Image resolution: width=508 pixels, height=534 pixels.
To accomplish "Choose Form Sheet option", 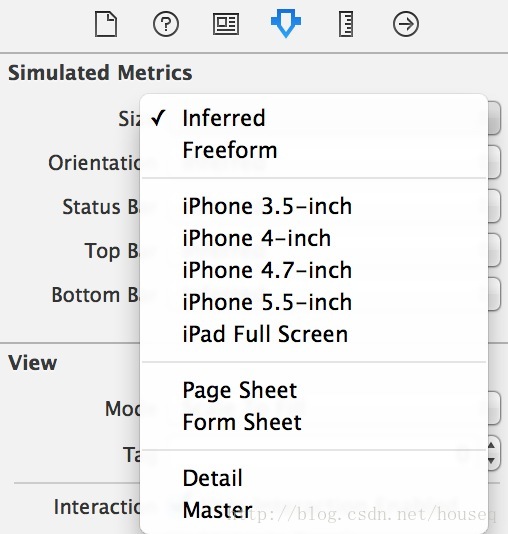I will point(314,422).
